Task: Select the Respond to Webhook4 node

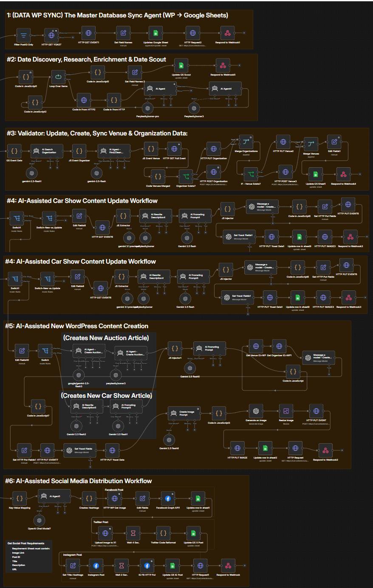Action: pos(344,174)
